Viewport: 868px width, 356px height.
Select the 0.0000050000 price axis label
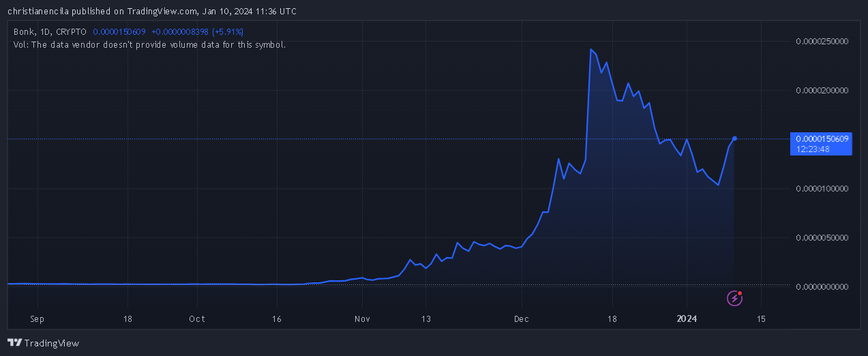pos(822,237)
